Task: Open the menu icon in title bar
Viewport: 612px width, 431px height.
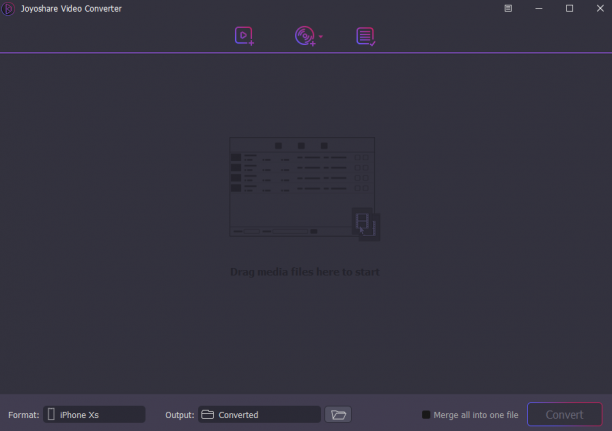Action: (x=508, y=8)
